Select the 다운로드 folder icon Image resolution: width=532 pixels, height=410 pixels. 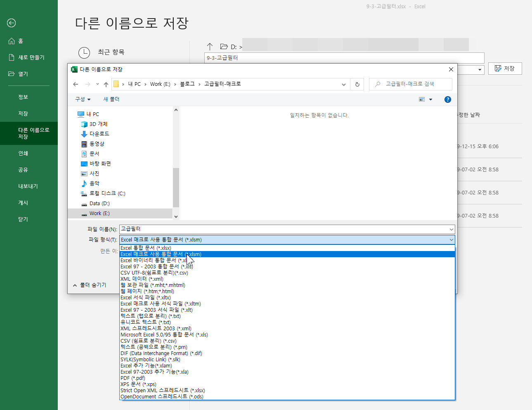pyautogui.click(x=84, y=133)
